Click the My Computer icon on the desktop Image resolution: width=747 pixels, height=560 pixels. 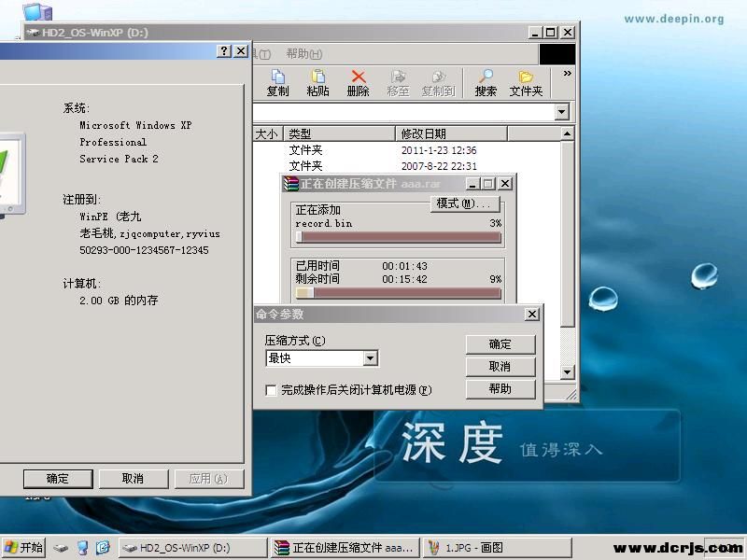[x=37, y=12]
